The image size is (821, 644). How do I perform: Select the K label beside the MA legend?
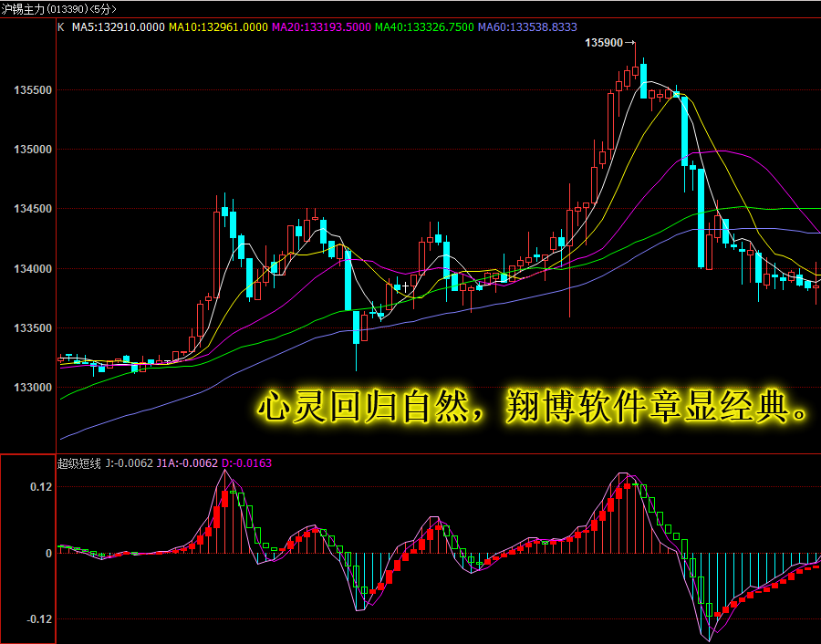[x=61, y=27]
